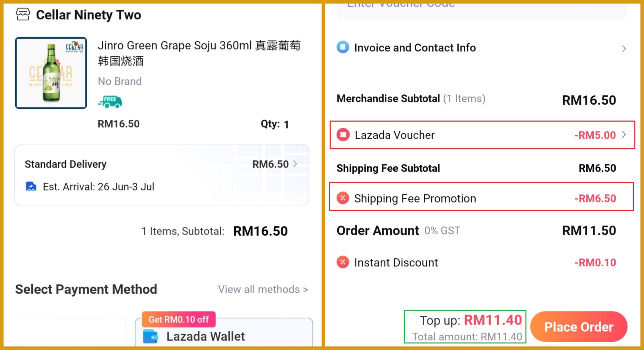Select the payment card left of Lazada Wallet
Viewport: 644px width, 350px height.
[70, 332]
